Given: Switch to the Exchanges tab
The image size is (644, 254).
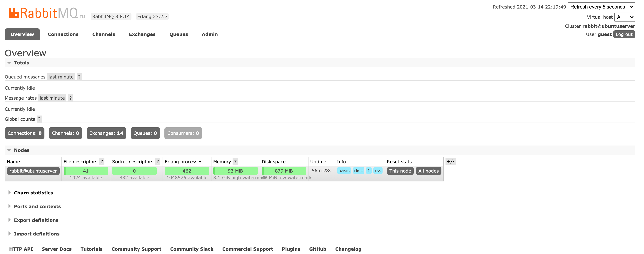Looking at the screenshot, I should pos(142,34).
